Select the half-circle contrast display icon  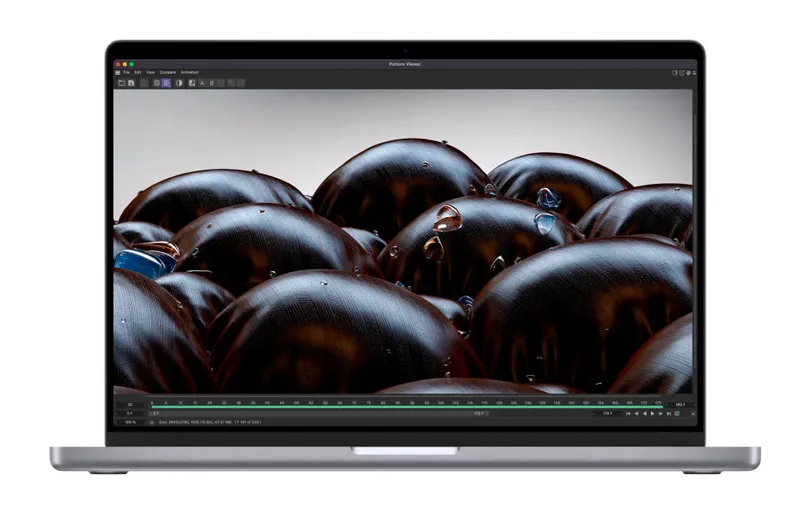click(x=179, y=83)
